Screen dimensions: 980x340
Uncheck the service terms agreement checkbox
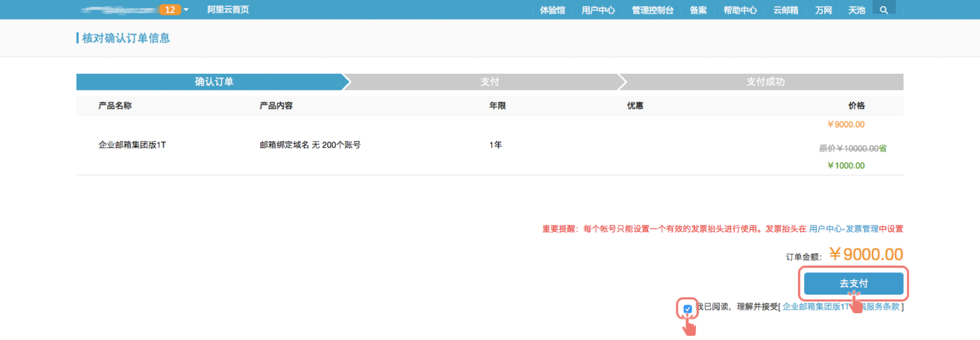[687, 309]
